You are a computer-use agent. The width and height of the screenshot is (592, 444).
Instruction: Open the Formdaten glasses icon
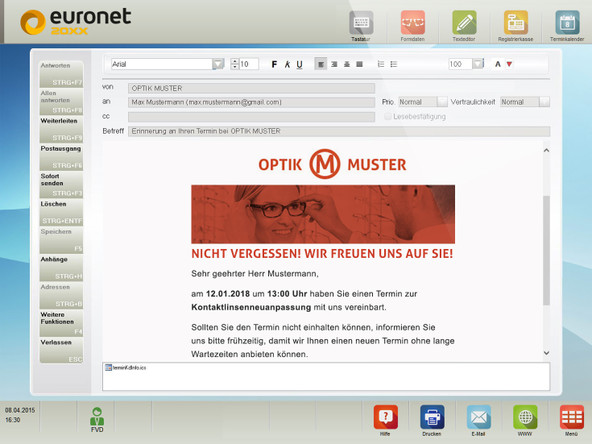413,23
